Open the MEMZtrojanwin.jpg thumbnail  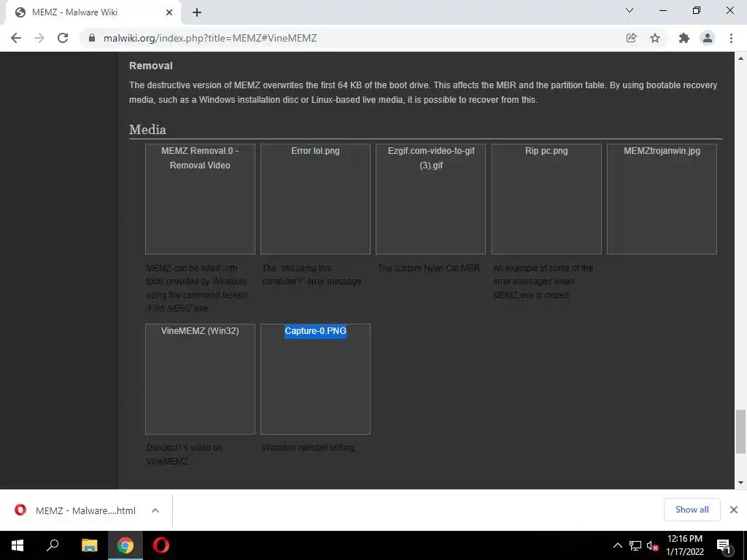[662, 199]
